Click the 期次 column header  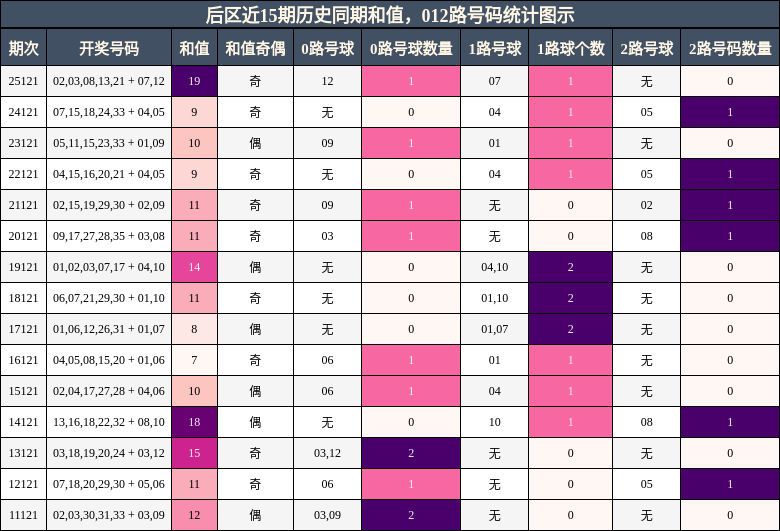click(23, 48)
